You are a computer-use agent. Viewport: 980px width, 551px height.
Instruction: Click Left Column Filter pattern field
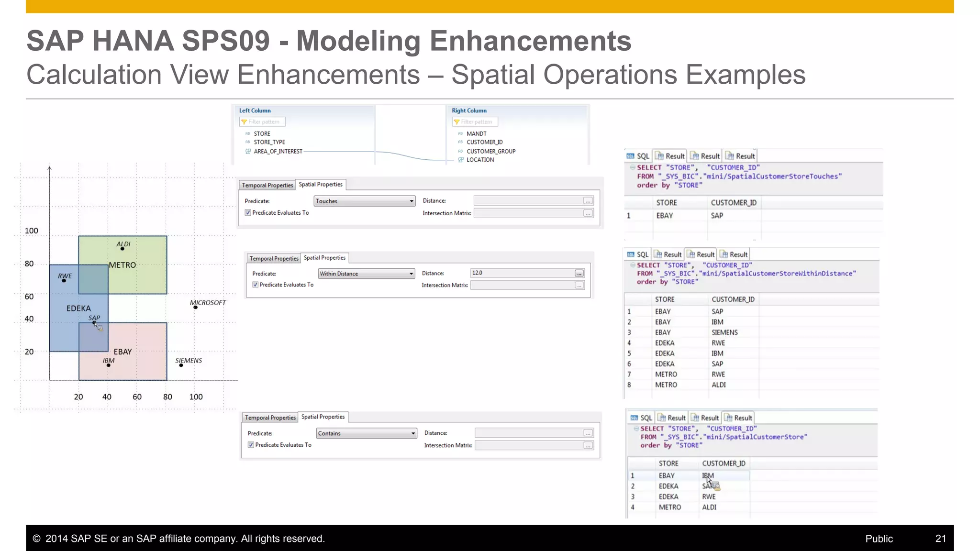(262, 122)
